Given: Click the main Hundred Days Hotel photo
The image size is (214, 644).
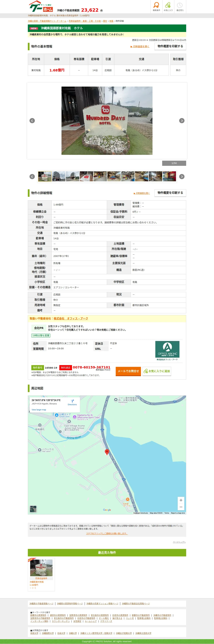Looking at the screenshot, I should click(107, 121).
